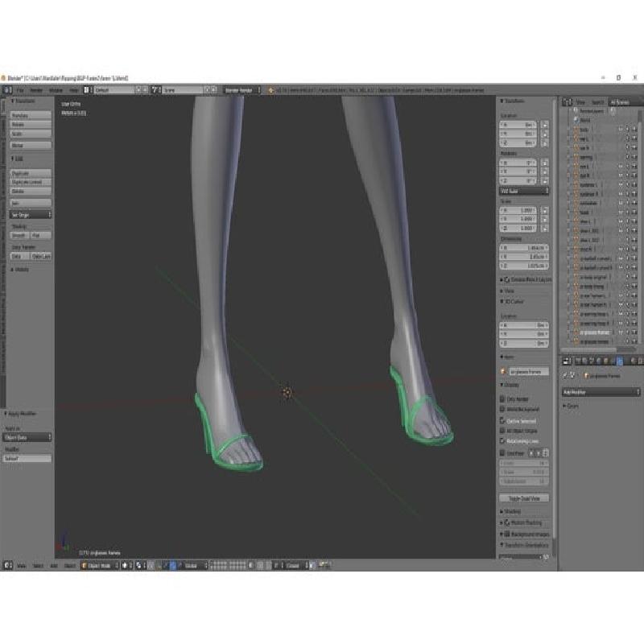
Task: Disable the Relationship Lines checkbox
Action: coord(502,440)
